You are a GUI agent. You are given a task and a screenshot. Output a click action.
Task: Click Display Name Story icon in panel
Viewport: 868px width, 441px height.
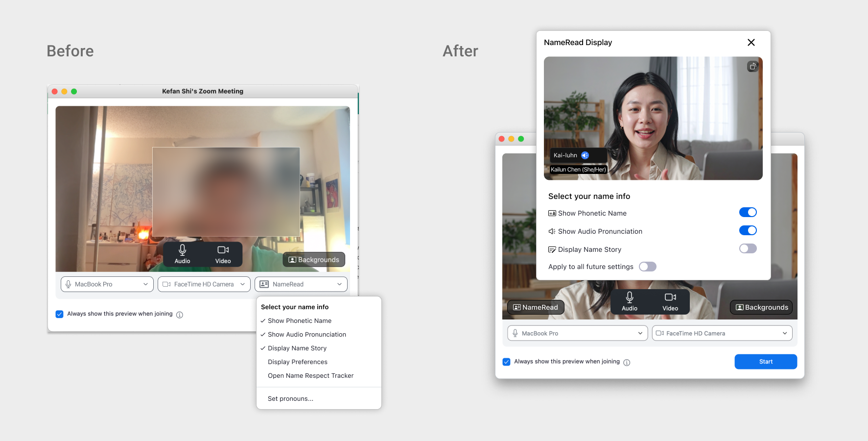552,249
